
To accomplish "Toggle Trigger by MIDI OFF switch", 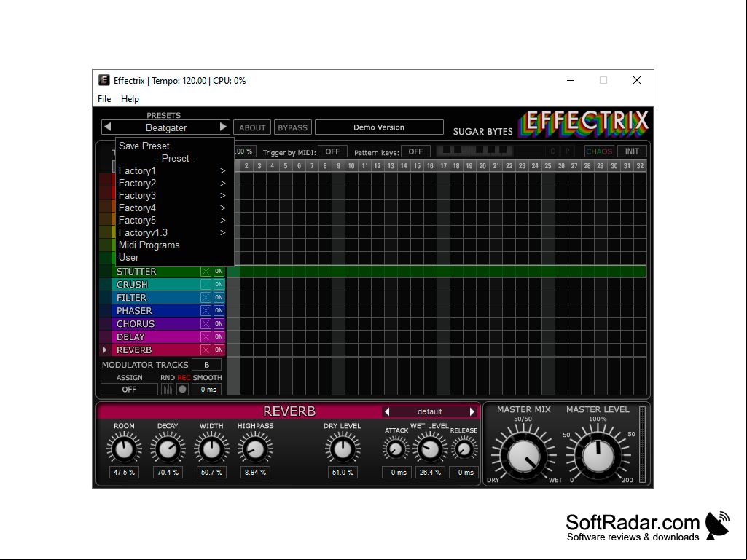I will (x=332, y=151).
